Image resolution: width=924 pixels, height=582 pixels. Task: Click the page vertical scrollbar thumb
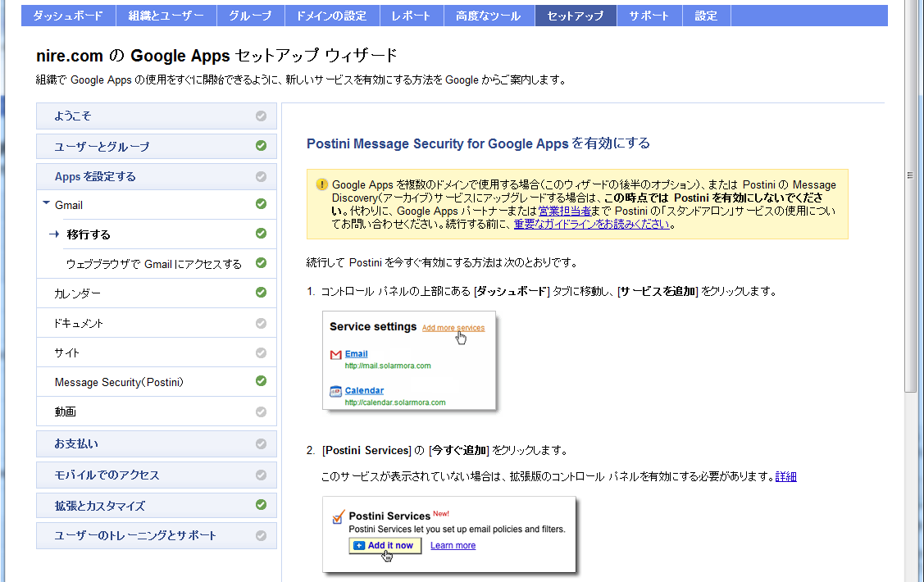[911, 197]
